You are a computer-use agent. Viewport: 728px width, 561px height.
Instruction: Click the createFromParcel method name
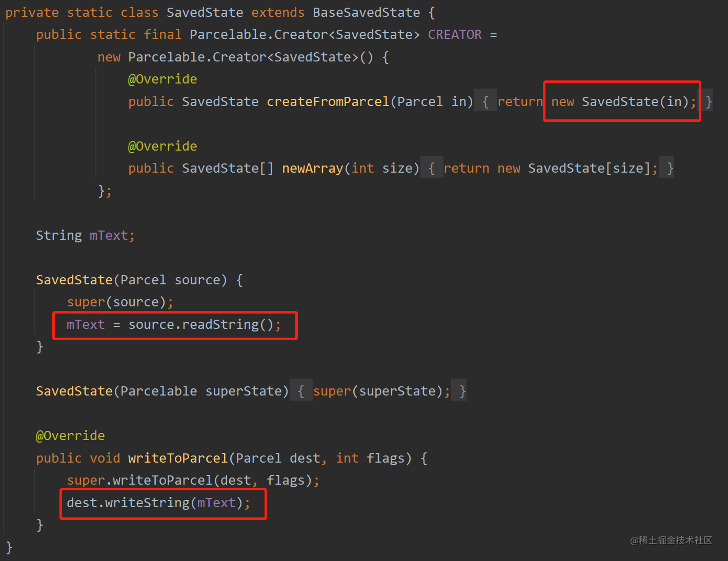click(x=328, y=102)
